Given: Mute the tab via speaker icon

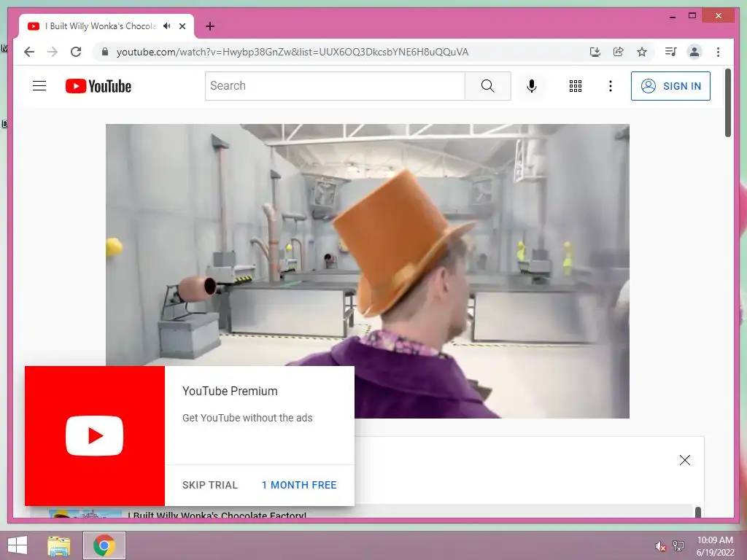Looking at the screenshot, I should coord(167,26).
